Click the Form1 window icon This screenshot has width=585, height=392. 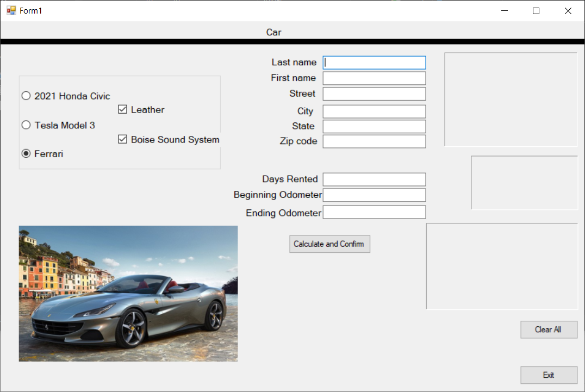point(11,10)
